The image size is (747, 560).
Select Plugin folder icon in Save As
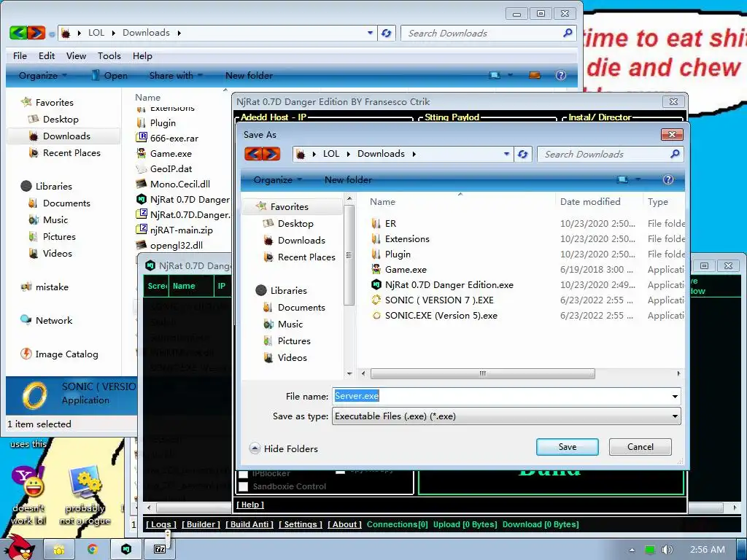376,254
